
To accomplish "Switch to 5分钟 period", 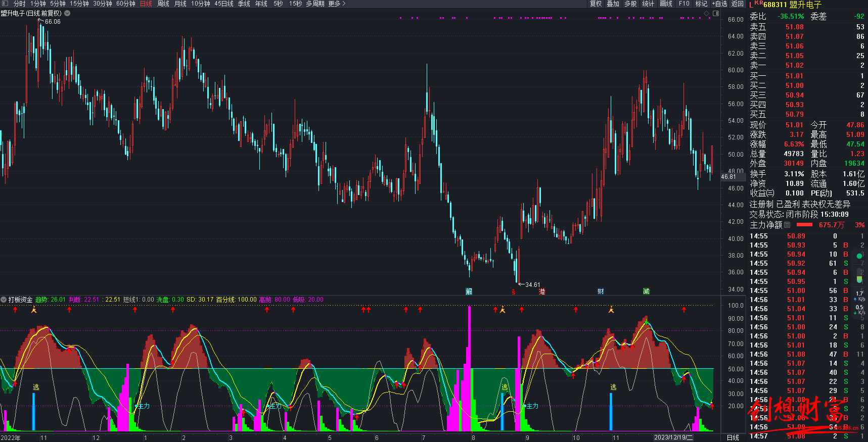I will [58, 4].
